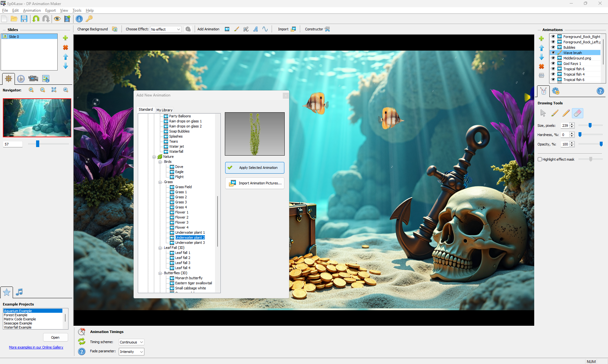
Task: Open the Constructor tool icon
Action: [327, 29]
